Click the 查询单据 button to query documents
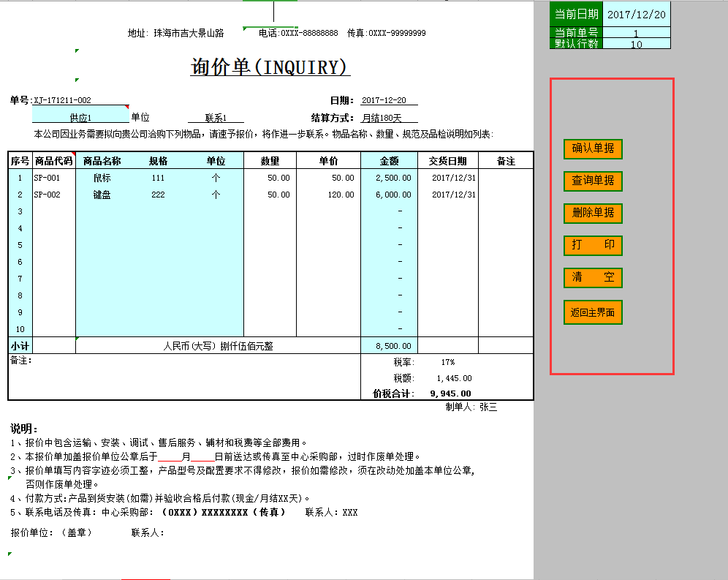 click(x=593, y=181)
